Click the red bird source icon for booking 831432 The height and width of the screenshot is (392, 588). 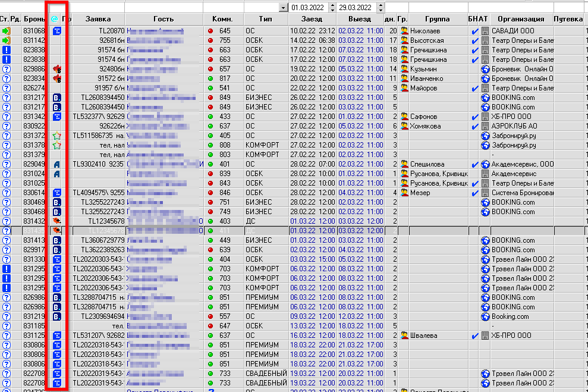(56, 221)
